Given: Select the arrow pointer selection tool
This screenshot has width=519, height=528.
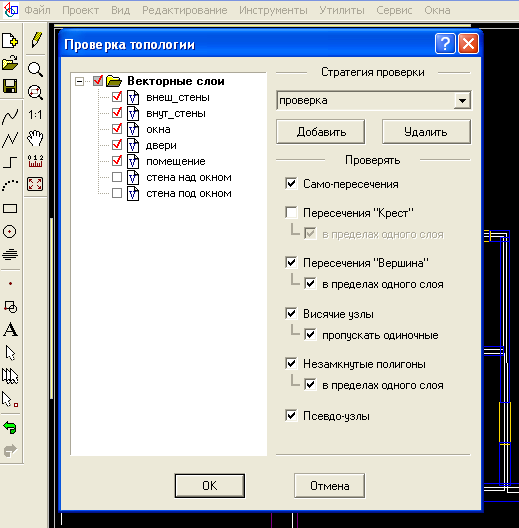Looking at the screenshot, I should pyautogui.click(x=10, y=353).
